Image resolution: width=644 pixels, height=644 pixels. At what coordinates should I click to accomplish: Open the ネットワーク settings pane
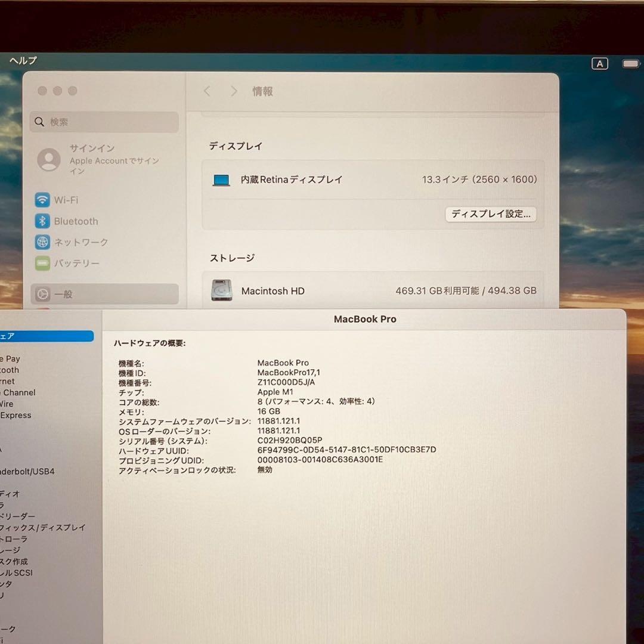coord(80,242)
